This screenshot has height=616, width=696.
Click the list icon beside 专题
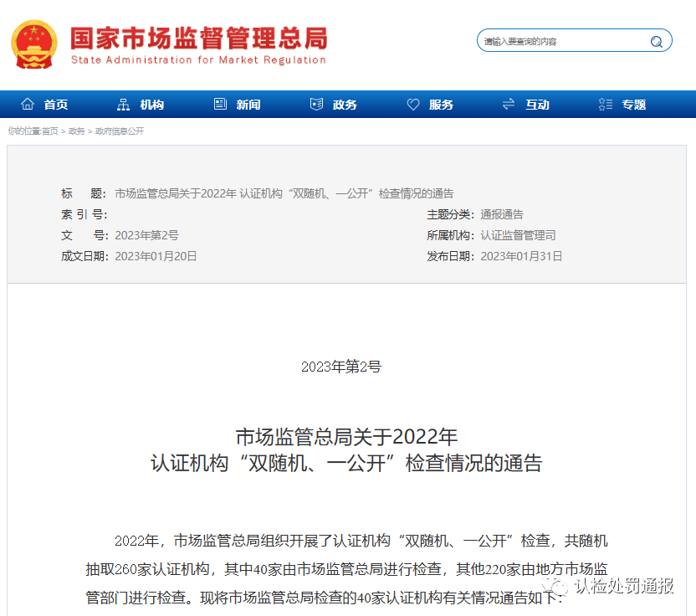tap(606, 105)
